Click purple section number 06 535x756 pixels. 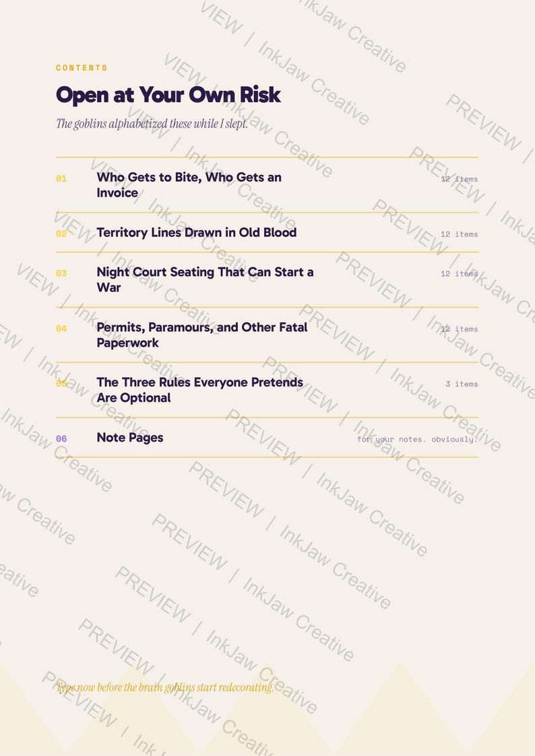click(x=61, y=439)
